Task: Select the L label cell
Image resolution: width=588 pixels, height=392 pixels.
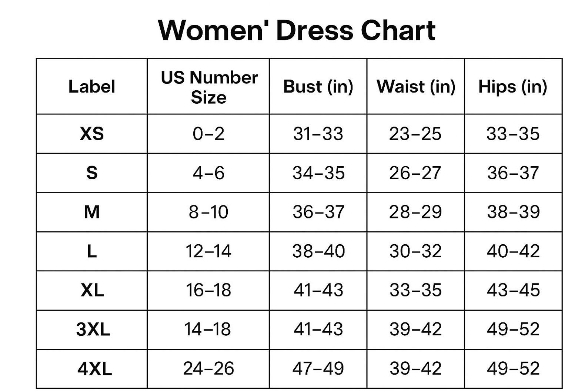Action: click(92, 251)
